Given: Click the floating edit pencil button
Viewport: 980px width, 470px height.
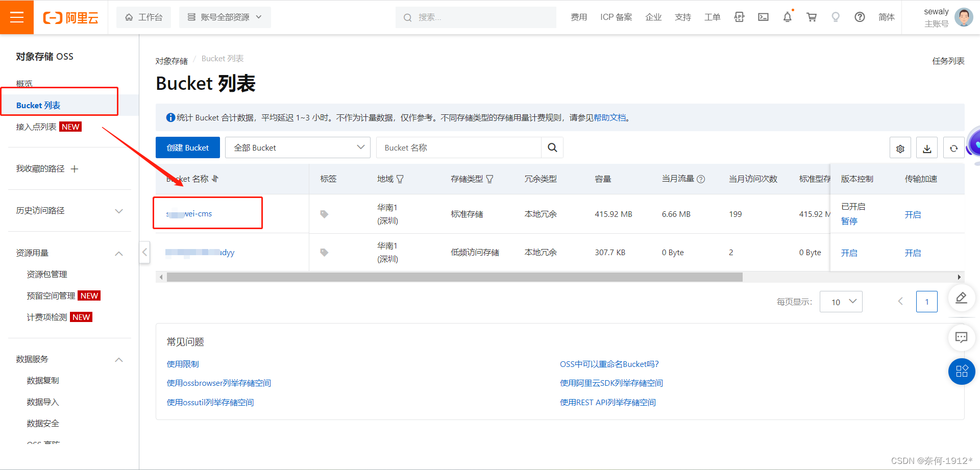Looking at the screenshot, I should click(x=962, y=298).
